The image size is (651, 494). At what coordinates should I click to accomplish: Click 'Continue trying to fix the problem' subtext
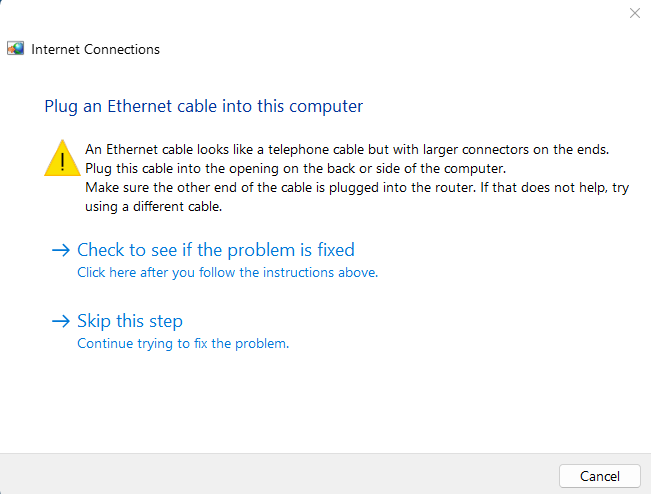(x=183, y=343)
